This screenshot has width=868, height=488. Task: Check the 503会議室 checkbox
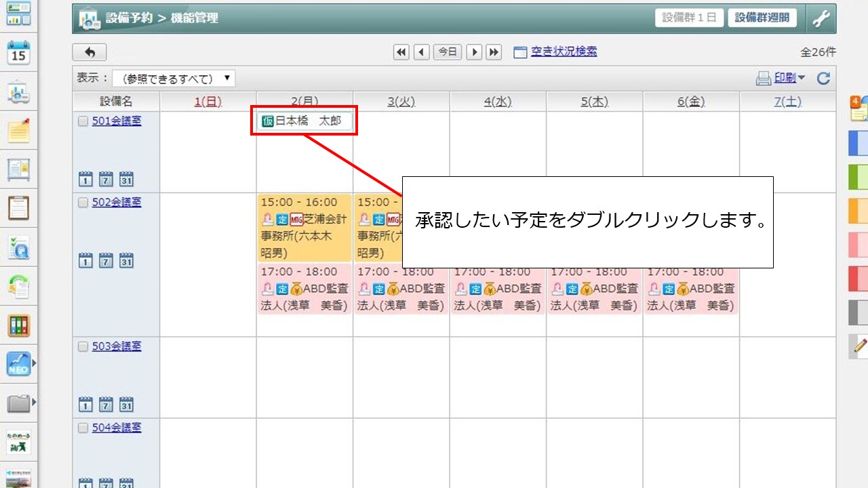point(83,347)
